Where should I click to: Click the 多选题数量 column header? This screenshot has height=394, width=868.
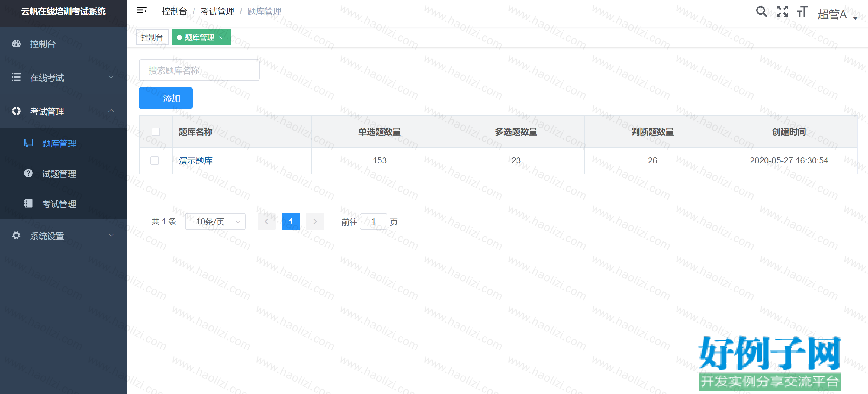[516, 132]
